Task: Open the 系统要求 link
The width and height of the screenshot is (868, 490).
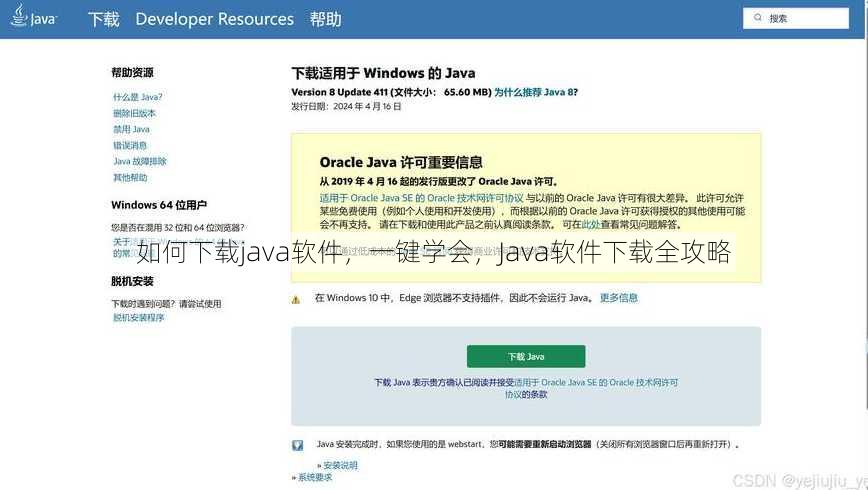Action: (x=315, y=477)
